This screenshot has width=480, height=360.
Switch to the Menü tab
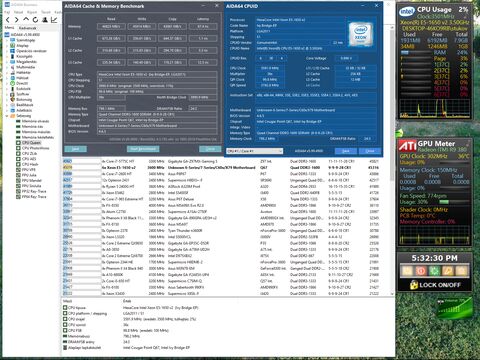9,28
